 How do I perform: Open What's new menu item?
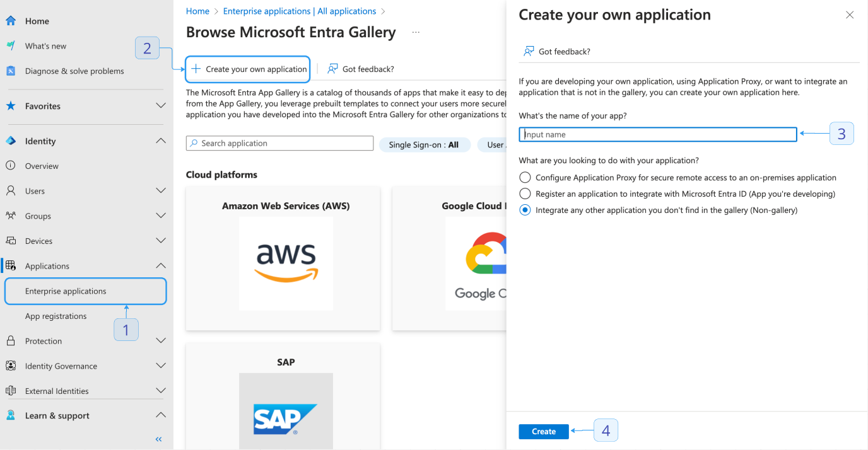pos(45,46)
